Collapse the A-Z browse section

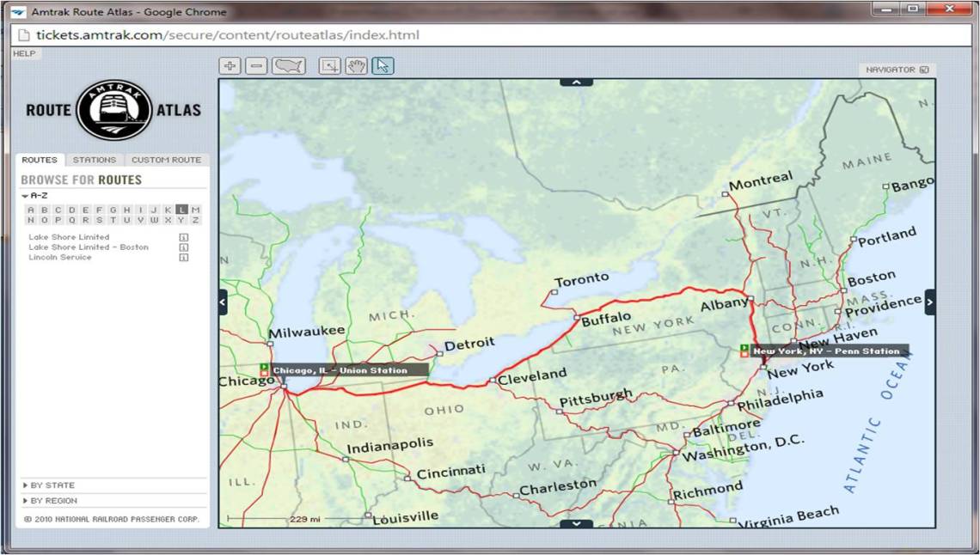[27, 196]
